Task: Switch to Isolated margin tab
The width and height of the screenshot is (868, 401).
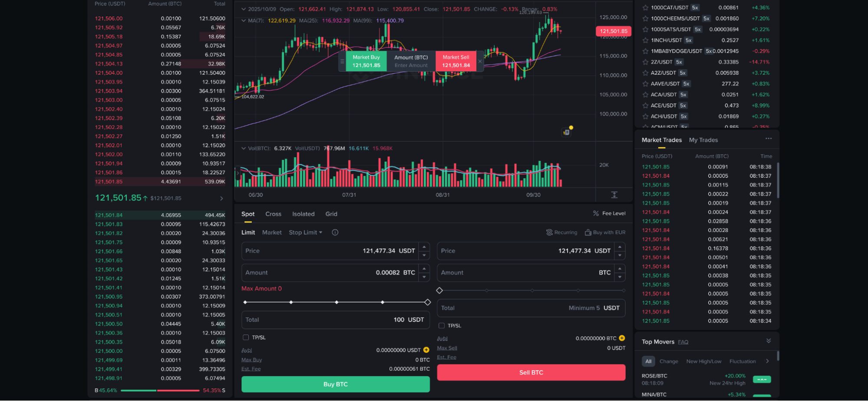Action: click(x=303, y=214)
